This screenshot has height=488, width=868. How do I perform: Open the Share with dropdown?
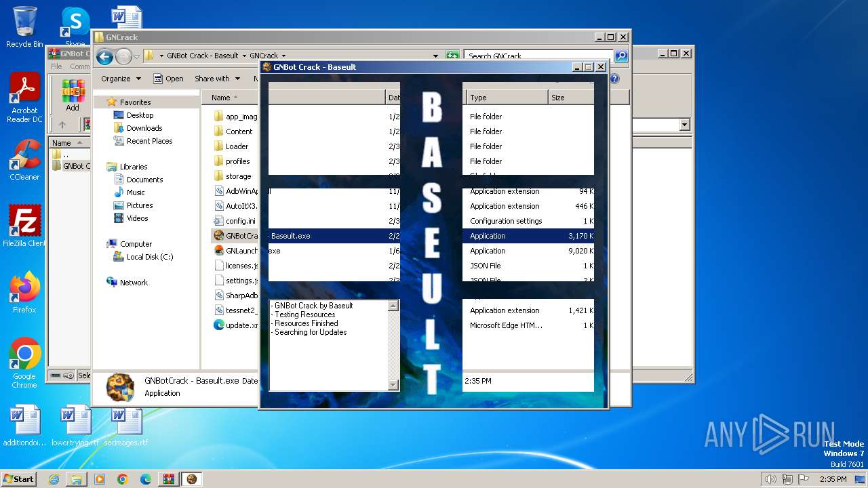click(x=216, y=79)
